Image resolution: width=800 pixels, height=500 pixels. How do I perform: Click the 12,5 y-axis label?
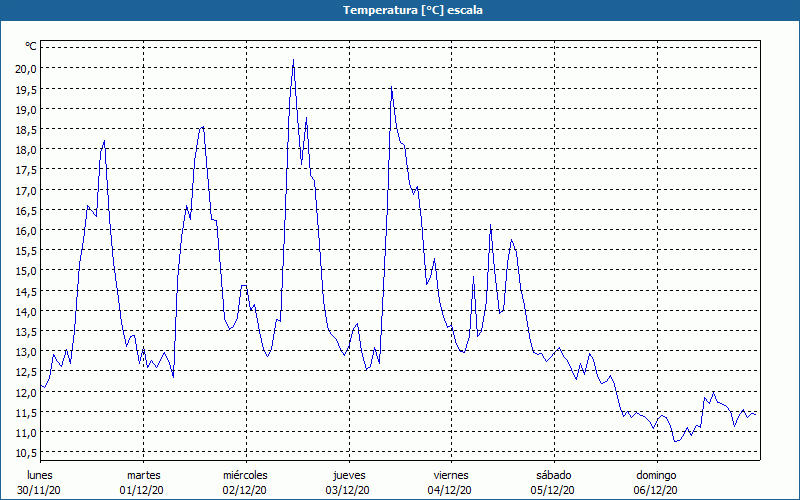tap(26, 372)
